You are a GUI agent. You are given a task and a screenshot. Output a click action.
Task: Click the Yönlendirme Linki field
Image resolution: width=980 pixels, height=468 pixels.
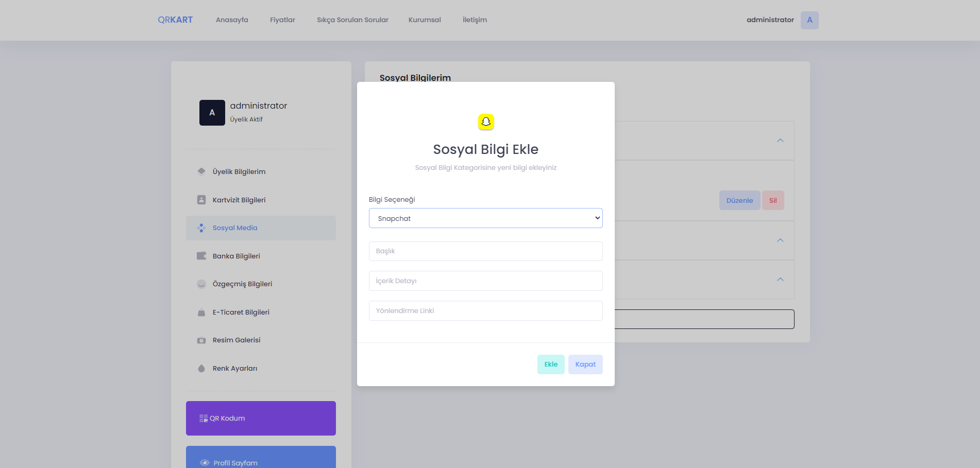click(x=485, y=311)
